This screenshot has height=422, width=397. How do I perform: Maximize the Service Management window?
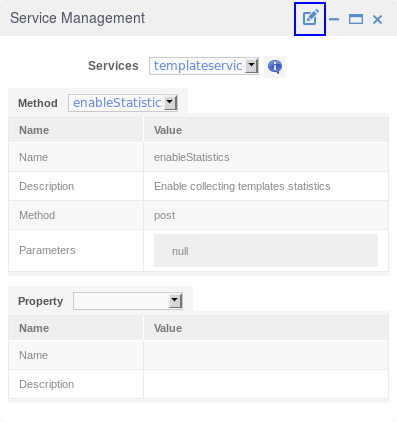356,19
